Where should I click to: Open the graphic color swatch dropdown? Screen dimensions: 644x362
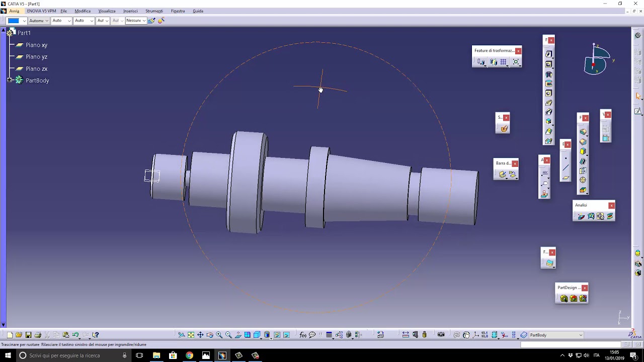coord(24,21)
